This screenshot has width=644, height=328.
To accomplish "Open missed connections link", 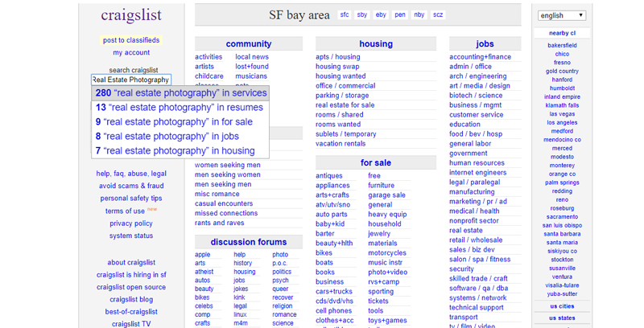I will click(226, 213).
